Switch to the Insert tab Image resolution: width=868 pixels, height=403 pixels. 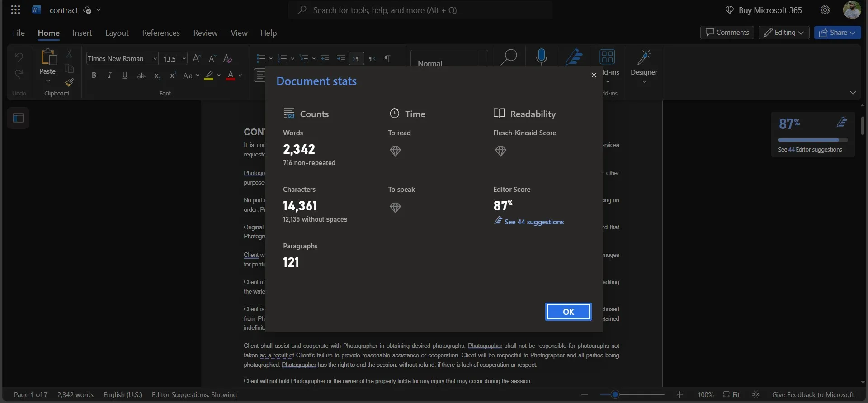coord(82,33)
